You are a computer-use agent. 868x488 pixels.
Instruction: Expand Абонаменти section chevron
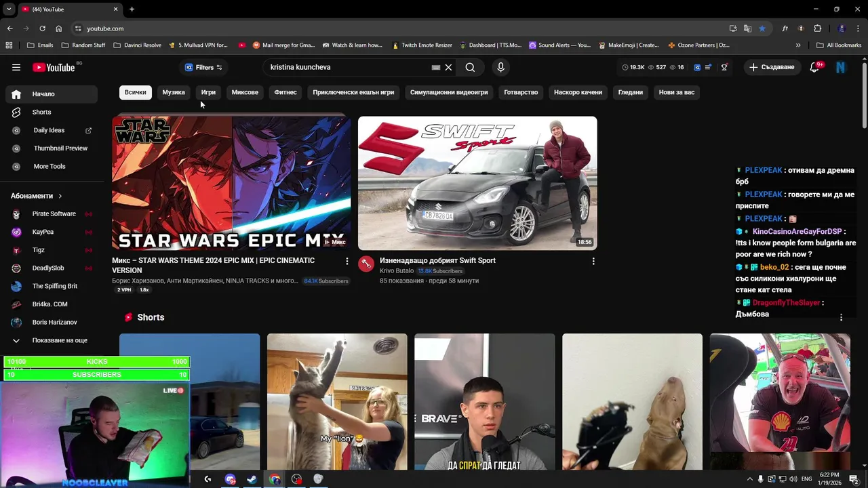[60, 196]
